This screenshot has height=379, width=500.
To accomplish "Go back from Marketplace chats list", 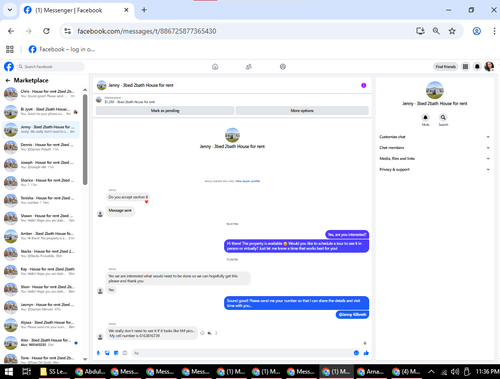I will click(x=8, y=80).
